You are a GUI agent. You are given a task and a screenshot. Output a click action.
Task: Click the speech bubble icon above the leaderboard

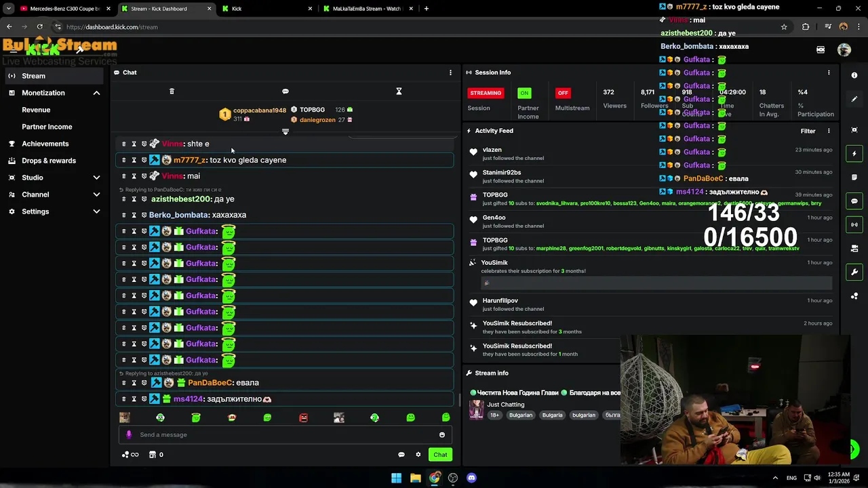(x=285, y=91)
